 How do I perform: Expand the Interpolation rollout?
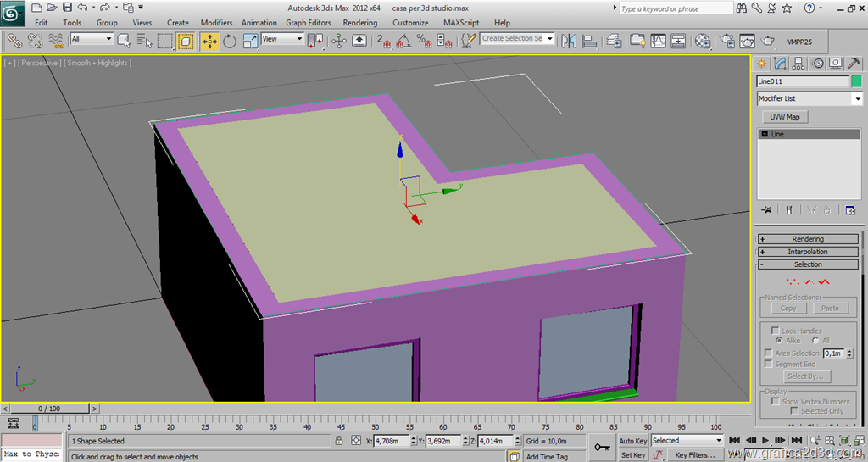tap(808, 252)
